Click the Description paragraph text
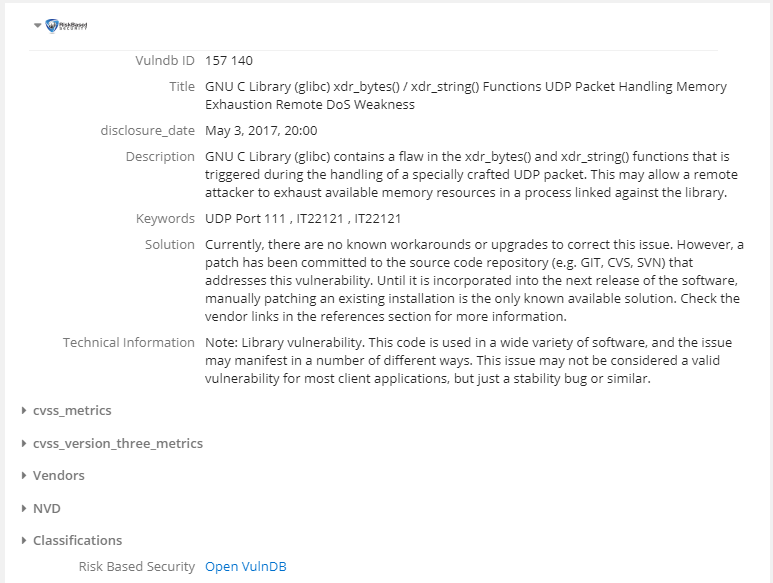 pos(465,174)
